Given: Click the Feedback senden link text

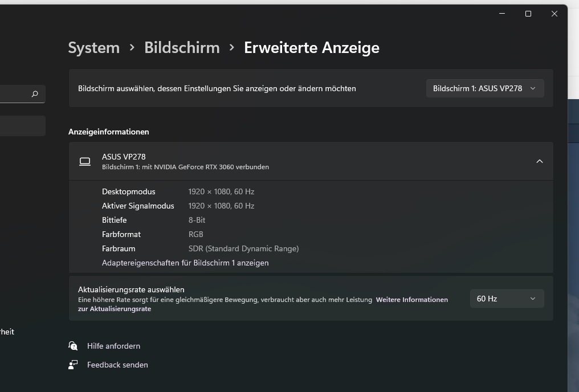Looking at the screenshot, I should click(x=117, y=365).
